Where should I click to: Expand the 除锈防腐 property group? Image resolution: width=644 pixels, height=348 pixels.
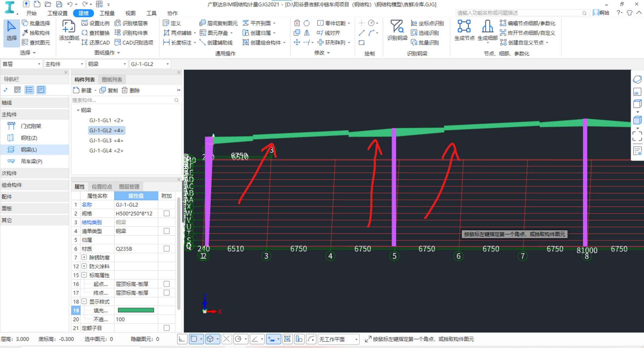tap(84, 257)
